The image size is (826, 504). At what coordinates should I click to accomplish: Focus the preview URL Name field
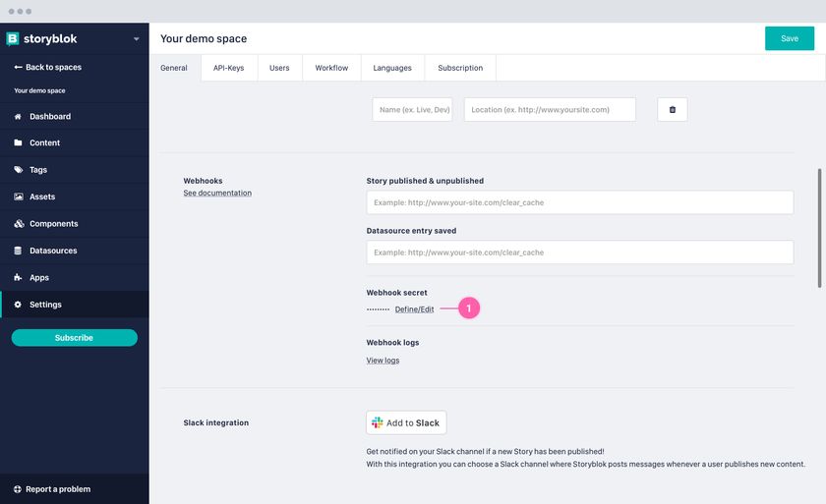[x=412, y=109]
